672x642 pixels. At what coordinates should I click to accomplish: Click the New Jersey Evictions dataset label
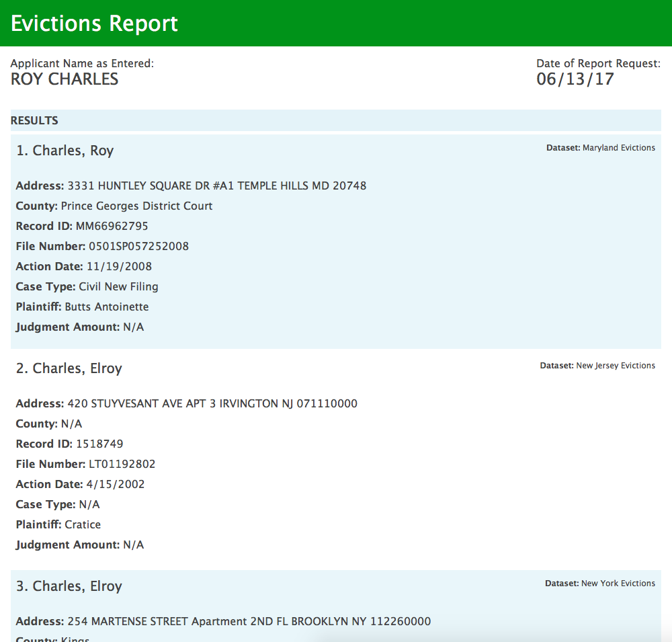click(597, 366)
